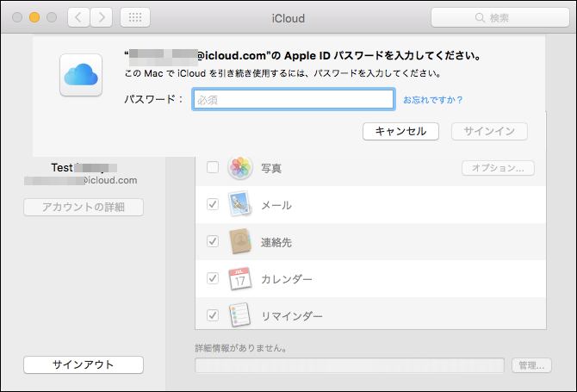The image size is (577, 392).
Task: Click the iCloud storage bar
Action: pos(350,365)
